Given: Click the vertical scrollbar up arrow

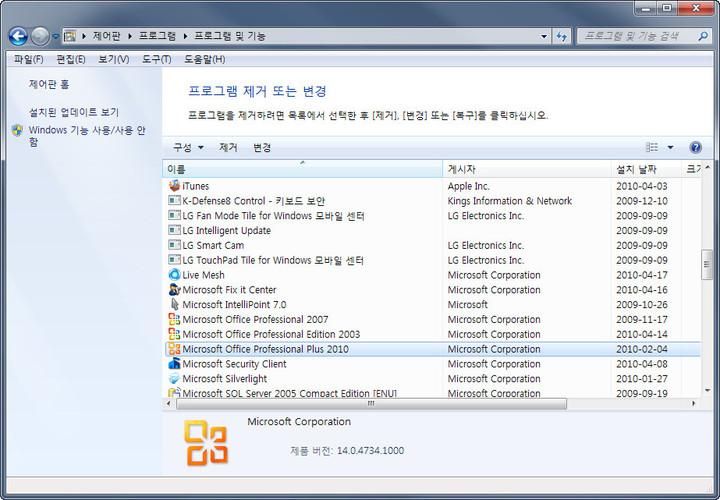Looking at the screenshot, I should [x=707, y=167].
